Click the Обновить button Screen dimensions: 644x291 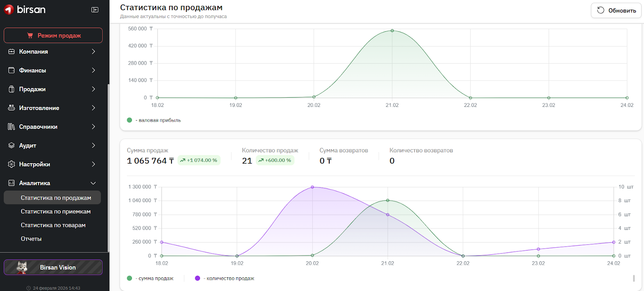tap(616, 10)
